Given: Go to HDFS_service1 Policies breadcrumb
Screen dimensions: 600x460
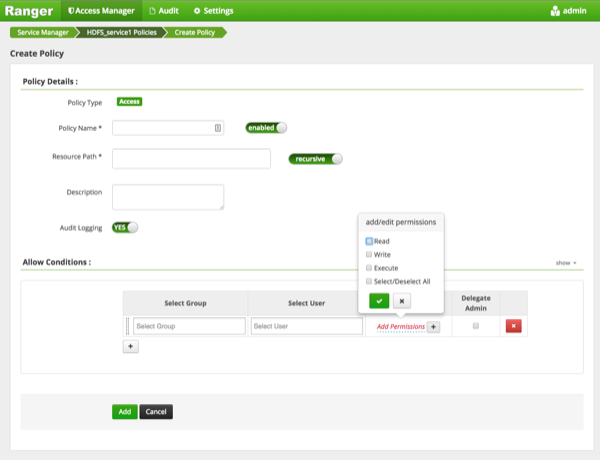Looking at the screenshot, I should click(x=125, y=32).
